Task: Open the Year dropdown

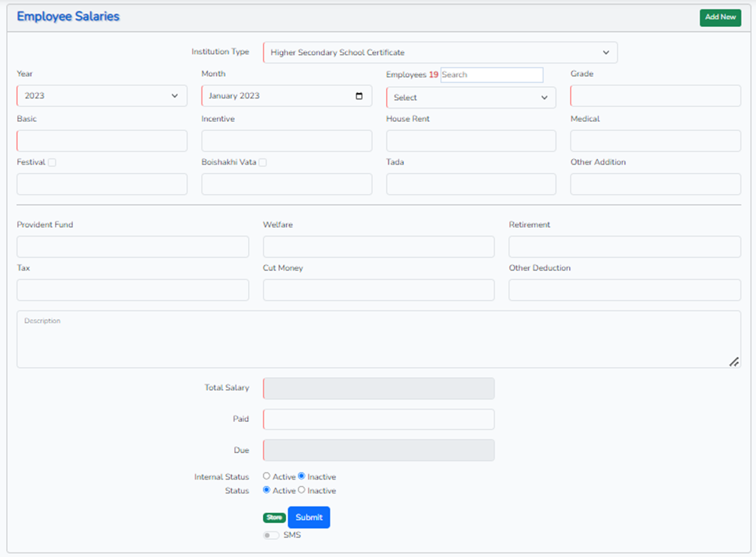Action: tap(102, 96)
